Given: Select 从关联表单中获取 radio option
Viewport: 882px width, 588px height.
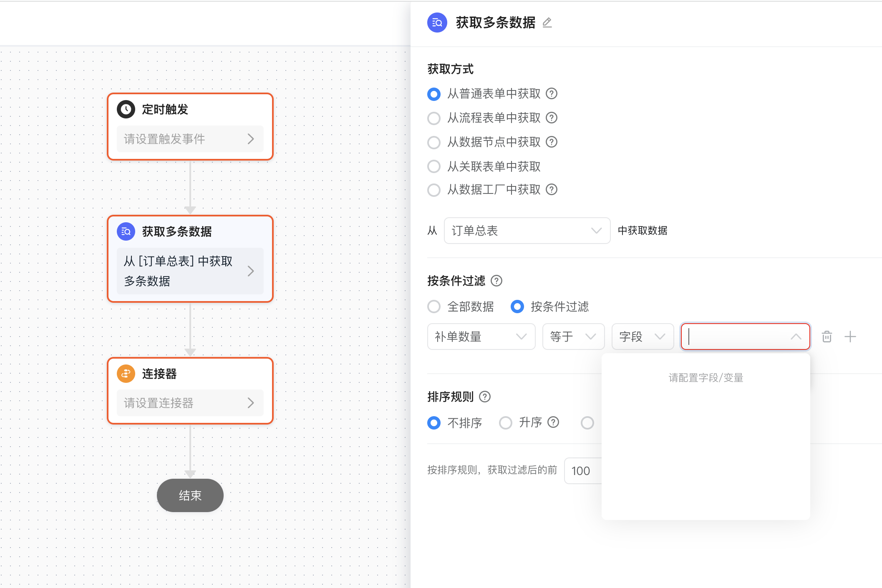Looking at the screenshot, I should pos(434,166).
